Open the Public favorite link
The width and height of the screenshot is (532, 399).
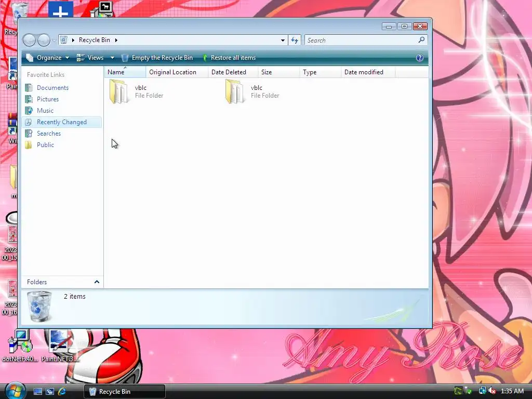pos(45,145)
